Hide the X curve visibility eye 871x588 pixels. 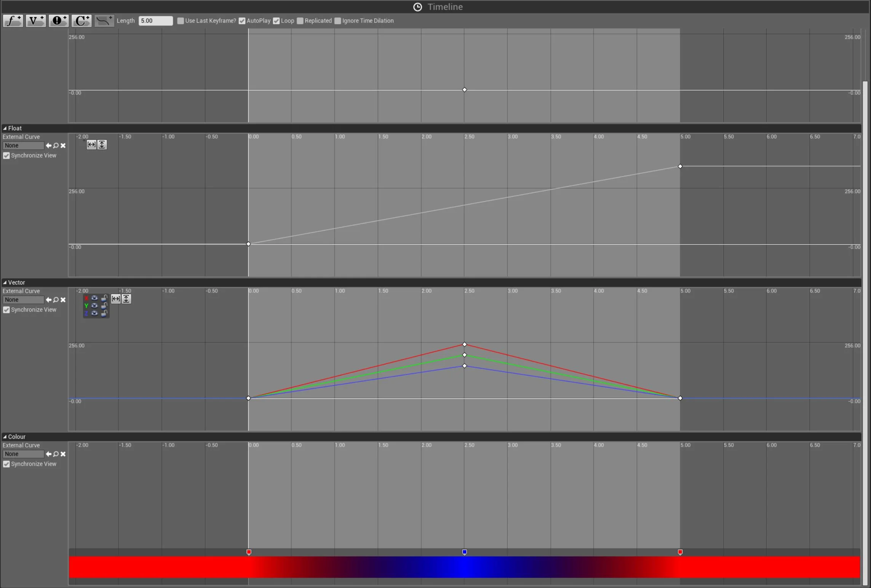point(94,298)
